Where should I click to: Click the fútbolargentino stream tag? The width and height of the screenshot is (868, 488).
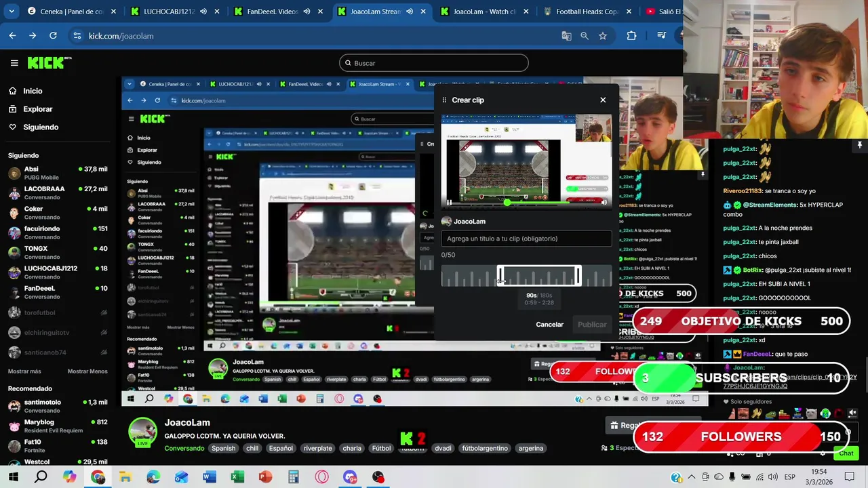pyautogui.click(x=485, y=448)
